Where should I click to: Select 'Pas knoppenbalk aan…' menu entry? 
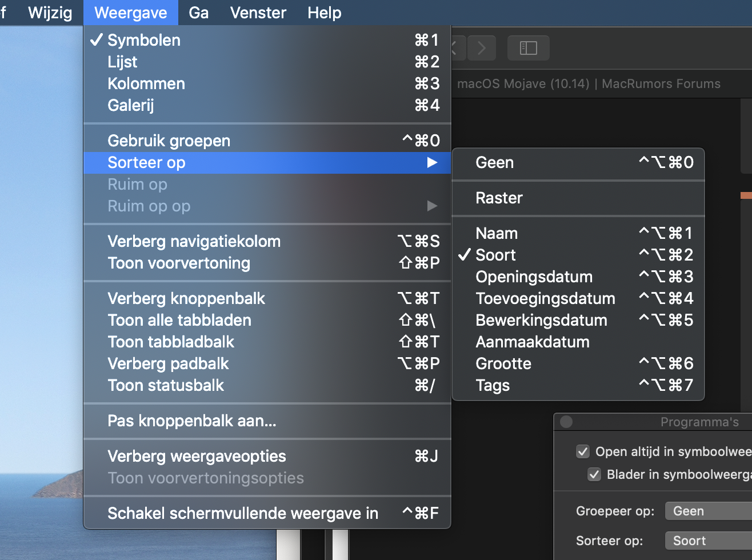(191, 421)
